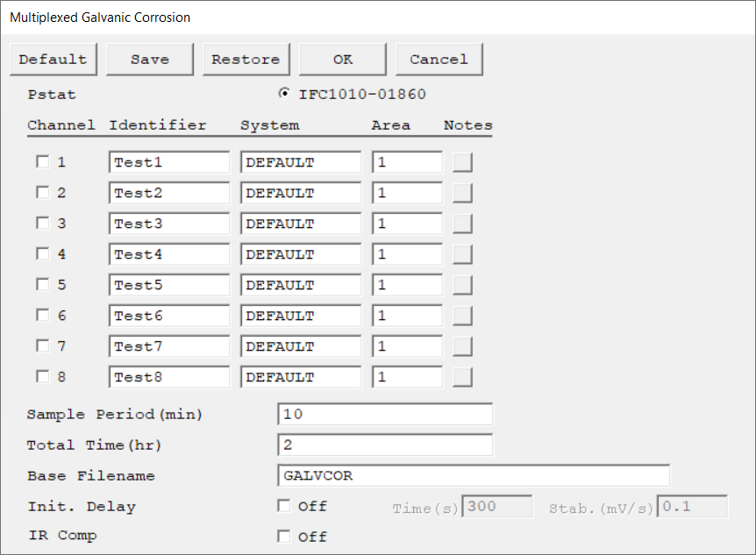Enable channel 4 checkbox
The height and width of the screenshot is (555, 756).
pyautogui.click(x=42, y=254)
